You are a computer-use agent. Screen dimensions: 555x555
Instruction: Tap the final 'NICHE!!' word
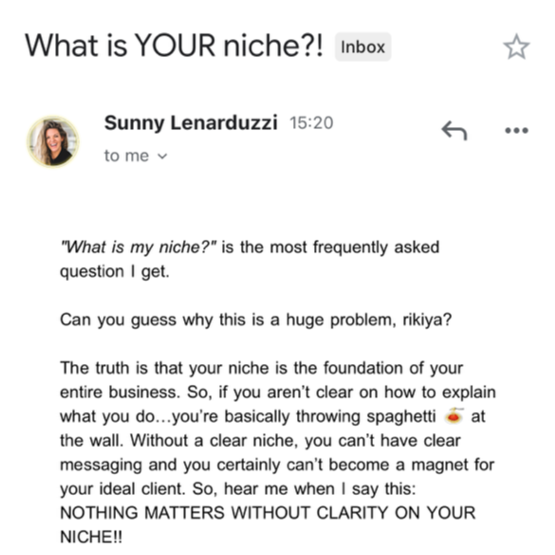[x=91, y=537]
